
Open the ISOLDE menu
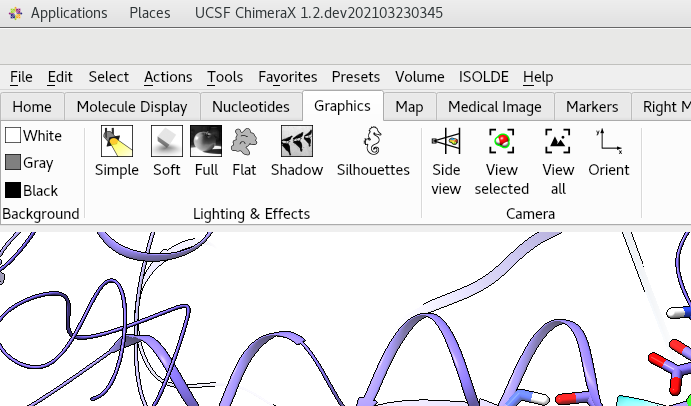484,77
